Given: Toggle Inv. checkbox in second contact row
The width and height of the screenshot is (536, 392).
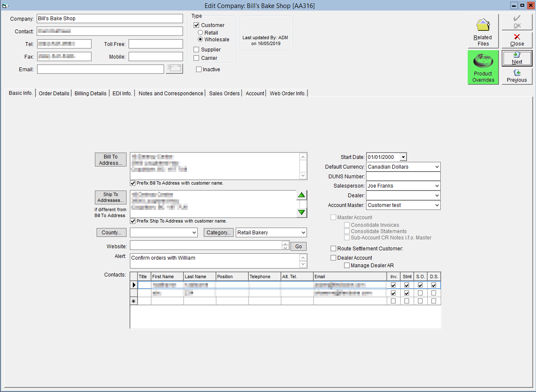Looking at the screenshot, I should coord(393,293).
